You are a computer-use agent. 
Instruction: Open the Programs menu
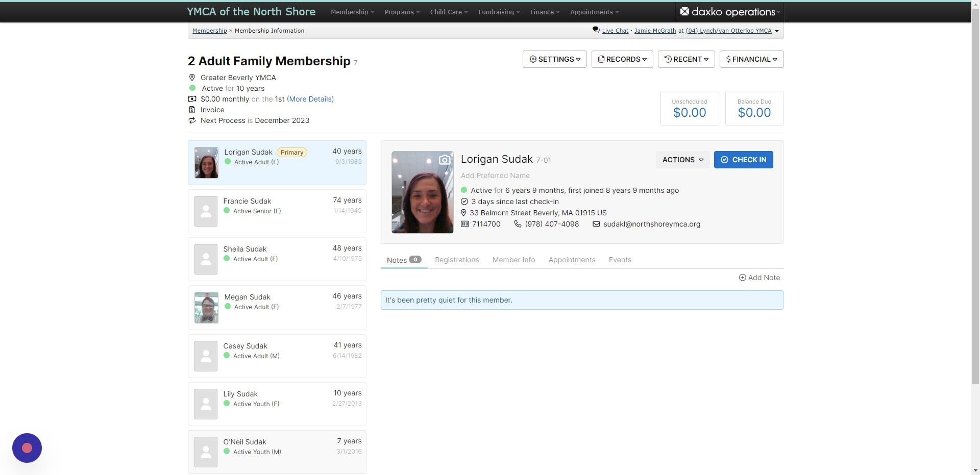[402, 12]
